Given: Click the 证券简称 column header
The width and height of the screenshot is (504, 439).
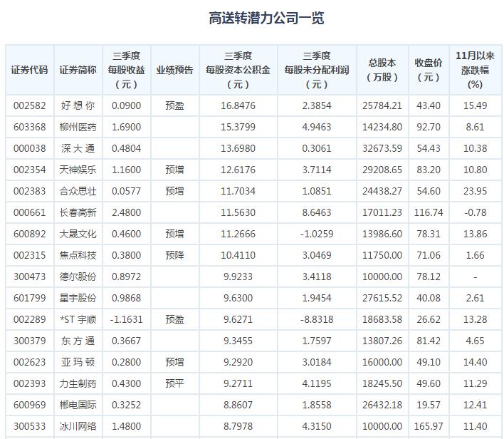Looking at the screenshot, I should tap(78, 70).
